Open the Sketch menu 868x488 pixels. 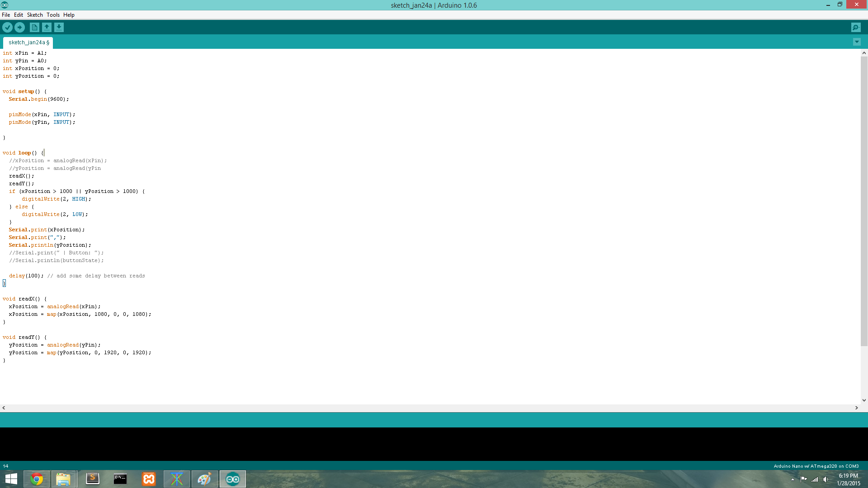tap(35, 15)
